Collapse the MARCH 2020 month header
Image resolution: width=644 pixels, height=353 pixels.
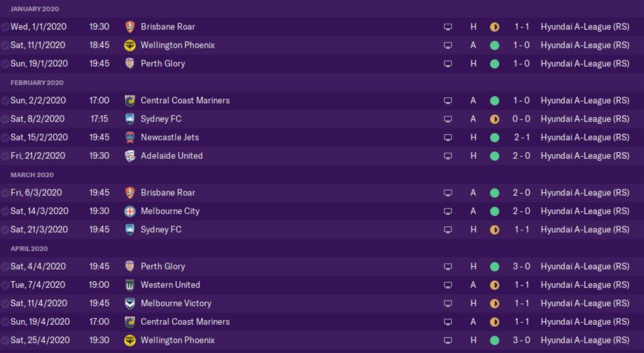tap(32, 175)
